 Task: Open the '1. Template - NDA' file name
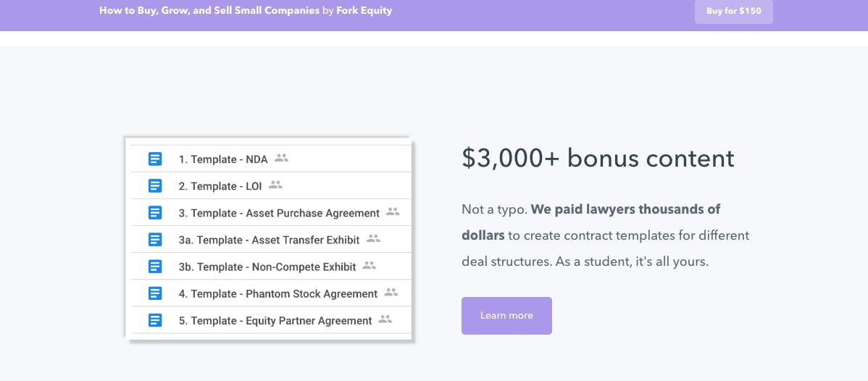223,159
